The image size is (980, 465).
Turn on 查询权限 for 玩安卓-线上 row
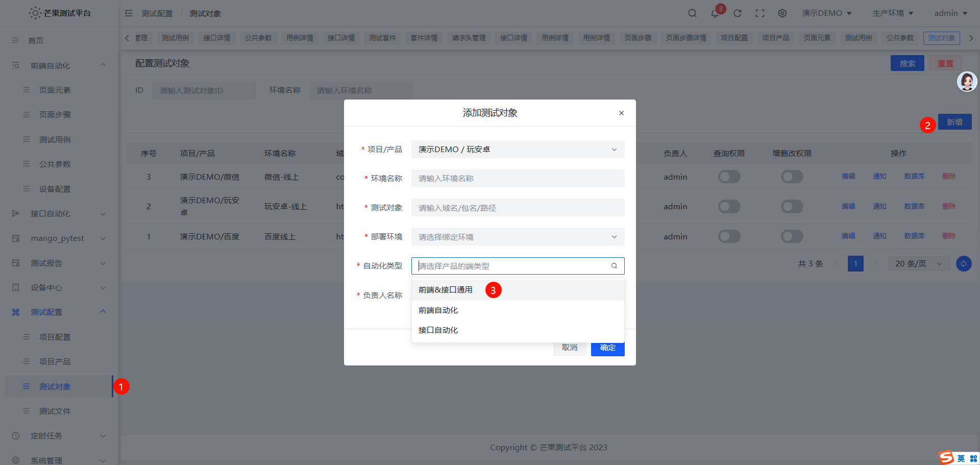point(729,206)
